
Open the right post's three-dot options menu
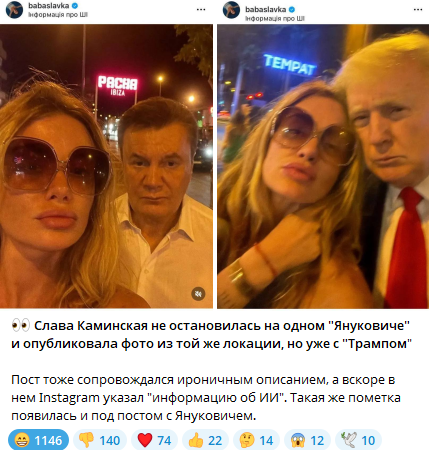[418, 9]
